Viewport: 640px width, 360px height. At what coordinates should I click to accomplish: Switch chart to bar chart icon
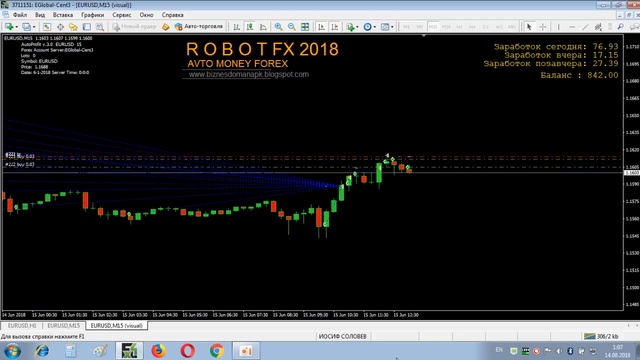[x=237, y=27]
